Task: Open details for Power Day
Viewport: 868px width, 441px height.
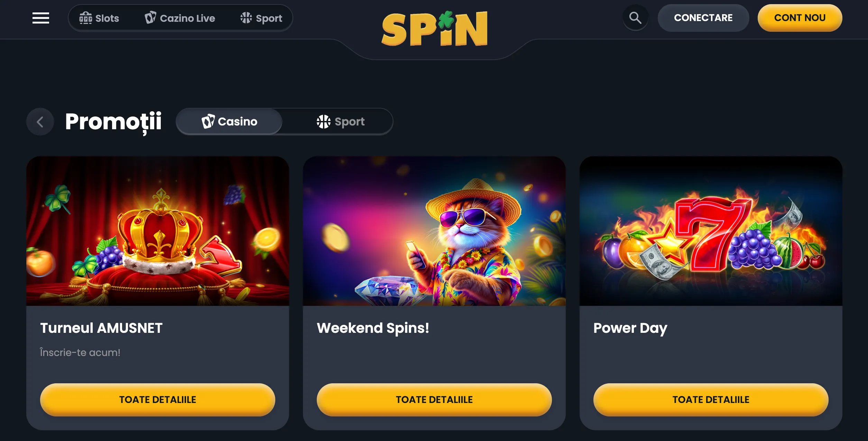Action: [x=711, y=400]
